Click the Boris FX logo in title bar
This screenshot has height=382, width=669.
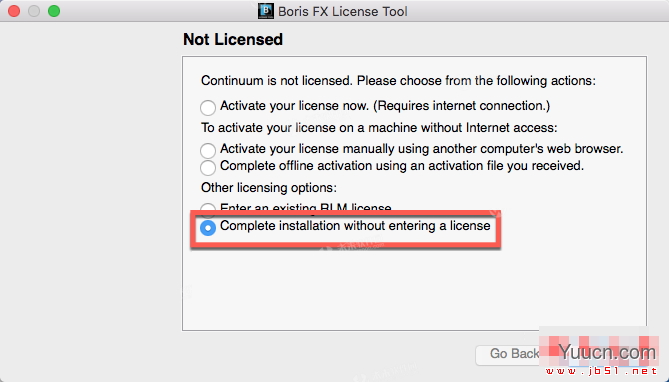click(266, 11)
